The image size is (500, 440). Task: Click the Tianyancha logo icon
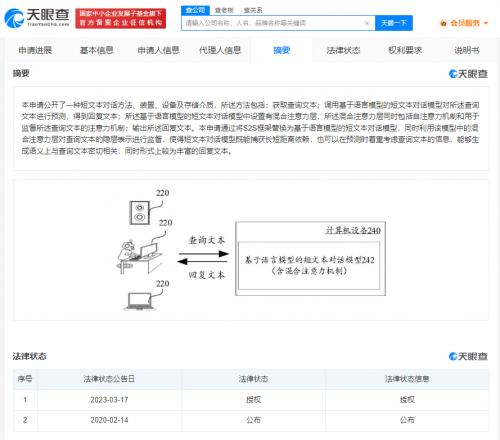point(14,18)
